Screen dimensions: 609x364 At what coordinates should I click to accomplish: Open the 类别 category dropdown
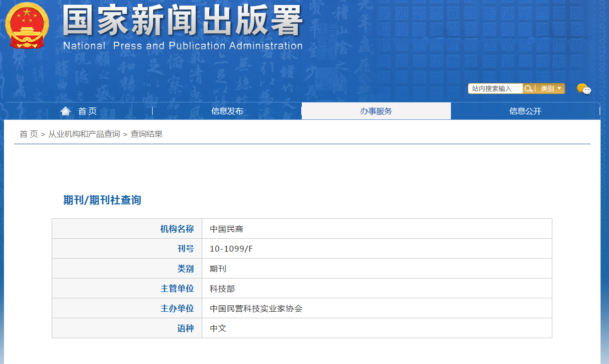pyautogui.click(x=548, y=88)
